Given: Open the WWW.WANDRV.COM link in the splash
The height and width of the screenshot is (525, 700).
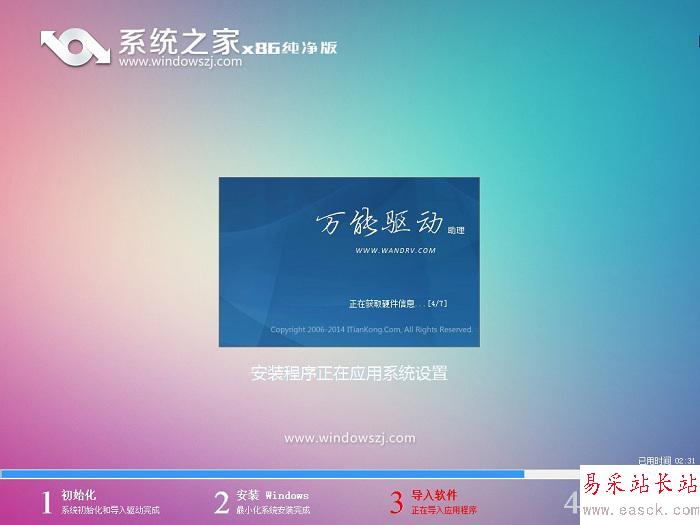Looking at the screenshot, I should point(396,250).
